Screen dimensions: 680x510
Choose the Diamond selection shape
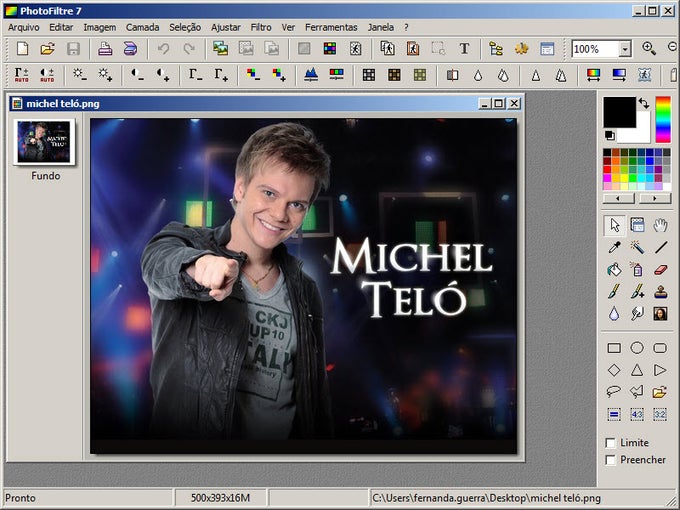click(x=614, y=370)
